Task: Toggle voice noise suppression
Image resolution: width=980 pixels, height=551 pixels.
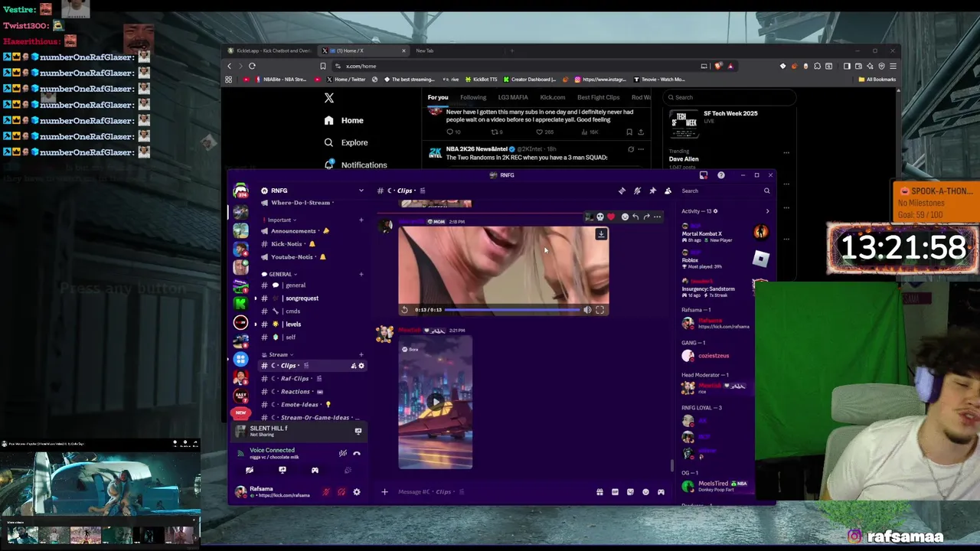Action: [x=342, y=453]
